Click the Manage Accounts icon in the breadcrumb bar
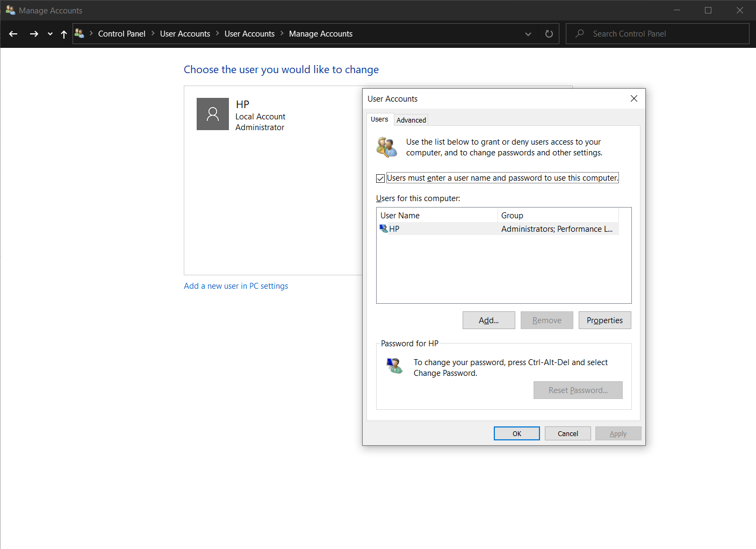Viewport: 756px width, 549px height. tap(80, 33)
